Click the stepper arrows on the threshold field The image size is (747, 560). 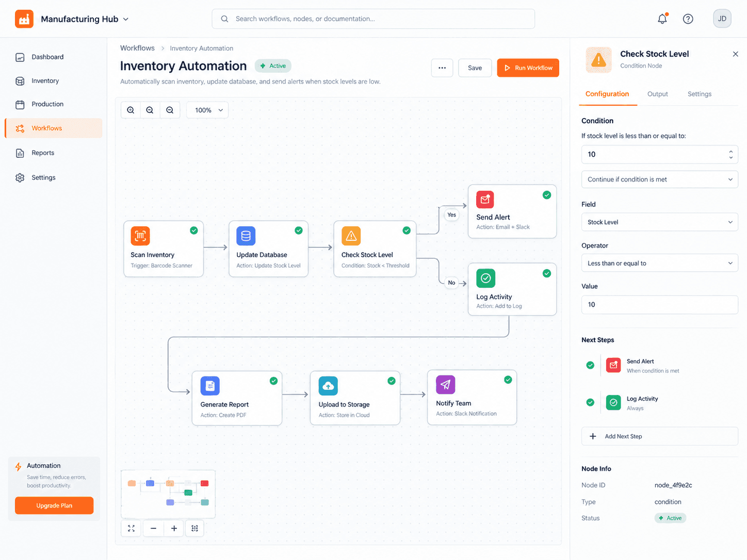pos(730,154)
